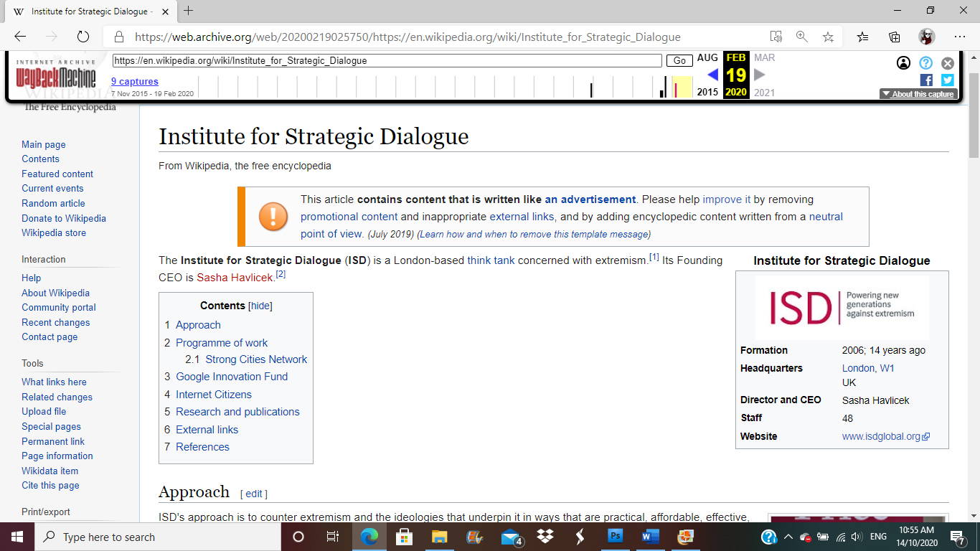
Task: Open Main page in sidebar
Action: click(43, 144)
